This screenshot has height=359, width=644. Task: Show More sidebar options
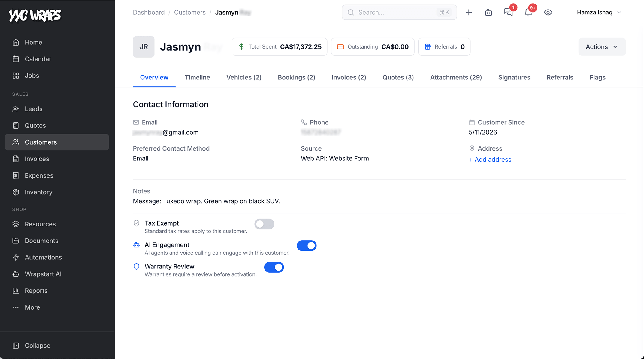click(57, 307)
